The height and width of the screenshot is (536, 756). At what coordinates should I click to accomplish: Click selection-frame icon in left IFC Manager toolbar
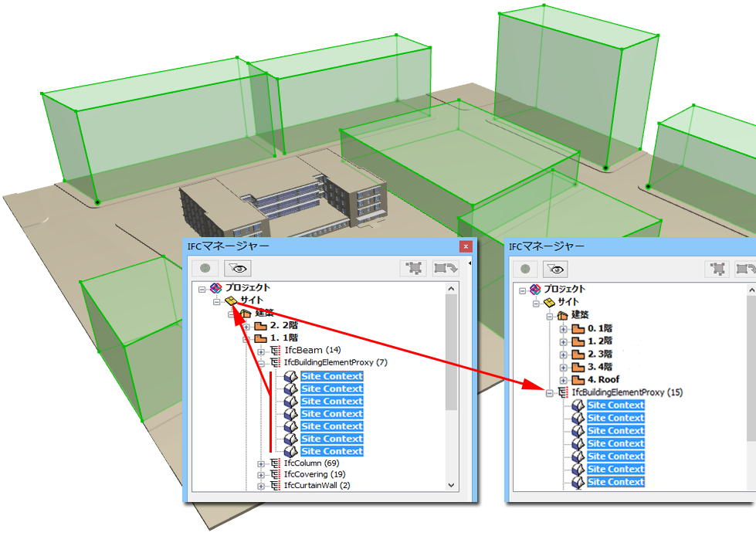(x=414, y=268)
